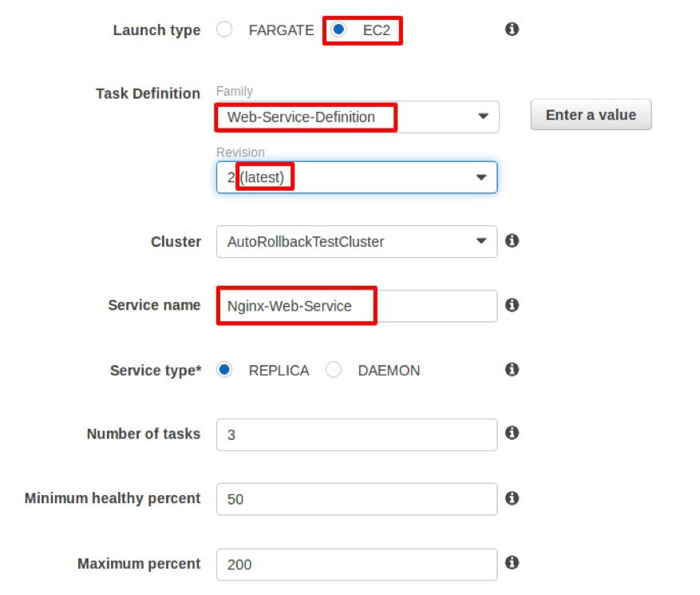This screenshot has width=700, height=595.
Task: Open the Task Definition Family dropdown
Action: [x=357, y=117]
